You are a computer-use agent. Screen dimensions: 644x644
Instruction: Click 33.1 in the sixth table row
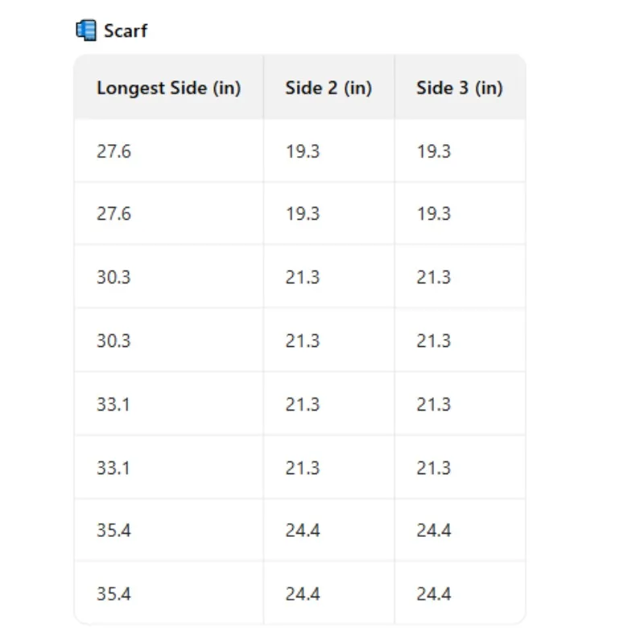point(114,468)
